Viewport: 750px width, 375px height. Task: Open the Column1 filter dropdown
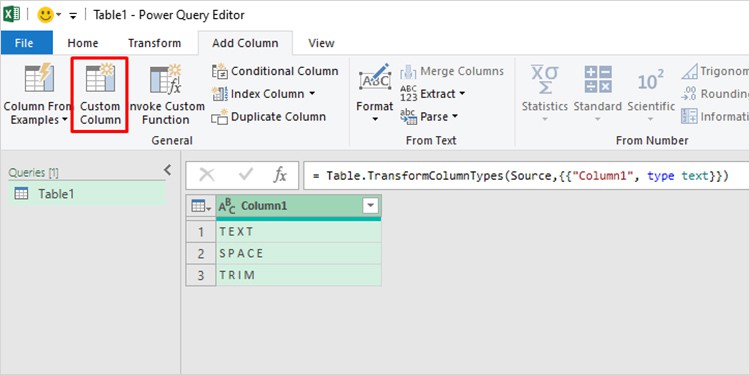[x=370, y=206]
